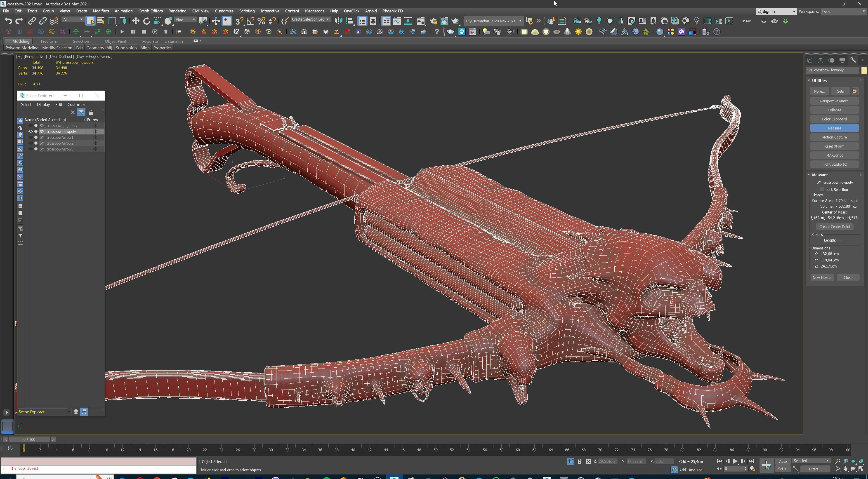Click the light bulb toolbar icon

coord(599,21)
